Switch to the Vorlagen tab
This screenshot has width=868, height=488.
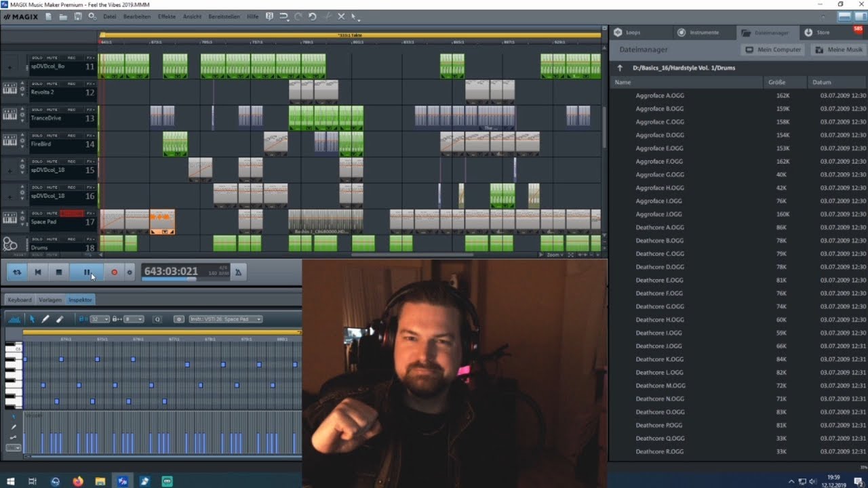coord(50,300)
